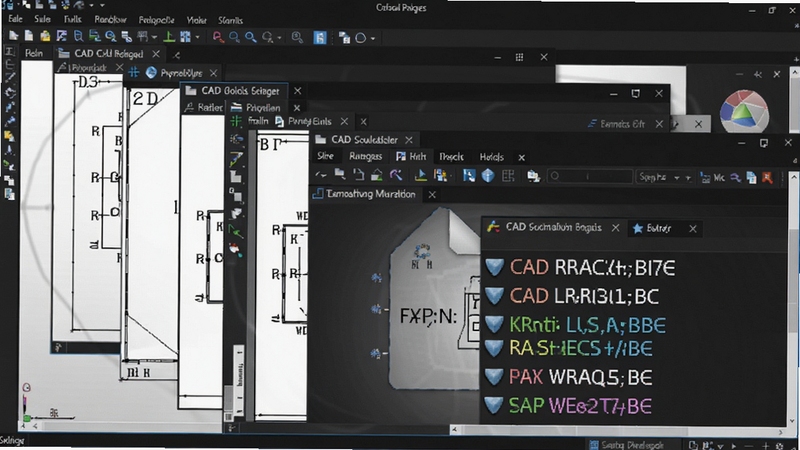The width and height of the screenshot is (800, 450).
Task: Click the down arrow of front window scrollbar
Action: 793,421
